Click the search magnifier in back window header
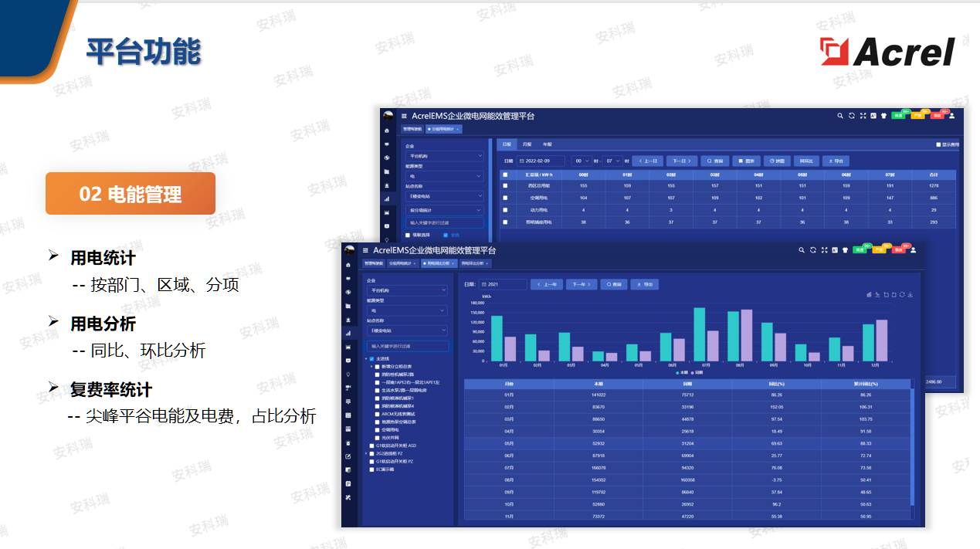The width and height of the screenshot is (980, 549). (x=840, y=116)
